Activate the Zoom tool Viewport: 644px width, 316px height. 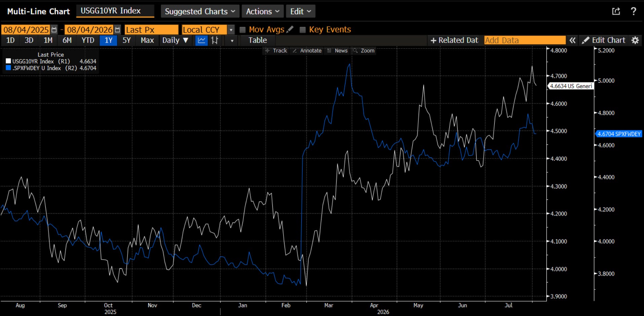(364, 51)
